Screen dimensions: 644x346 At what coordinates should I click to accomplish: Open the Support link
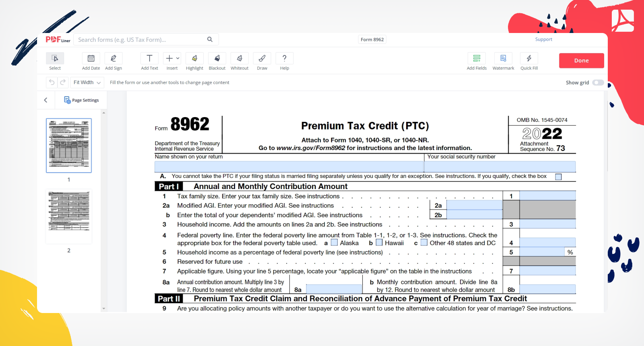click(543, 39)
